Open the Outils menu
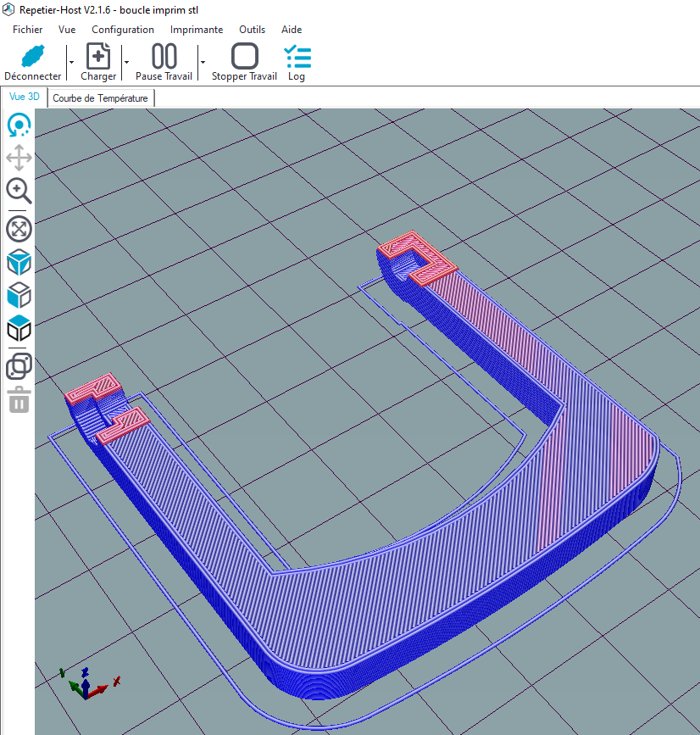The width and height of the screenshot is (700, 735). point(252,30)
